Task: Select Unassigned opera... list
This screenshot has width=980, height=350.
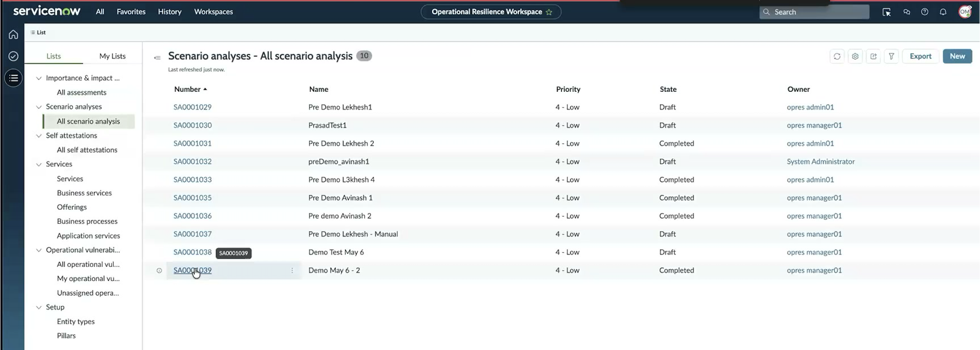Action: click(88, 293)
